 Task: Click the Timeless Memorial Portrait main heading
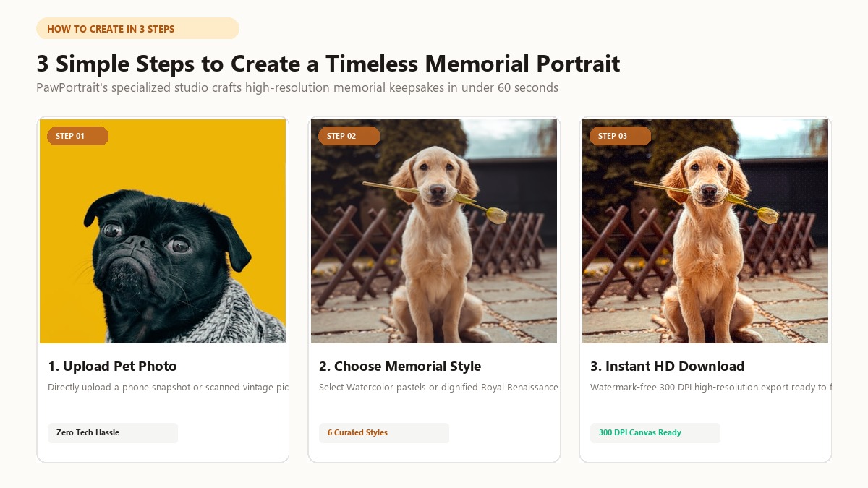328,64
